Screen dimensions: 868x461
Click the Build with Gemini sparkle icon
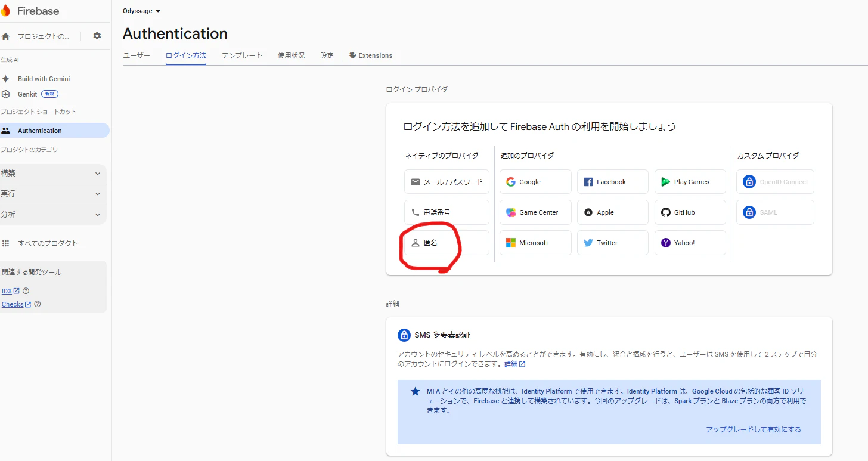(x=6, y=79)
